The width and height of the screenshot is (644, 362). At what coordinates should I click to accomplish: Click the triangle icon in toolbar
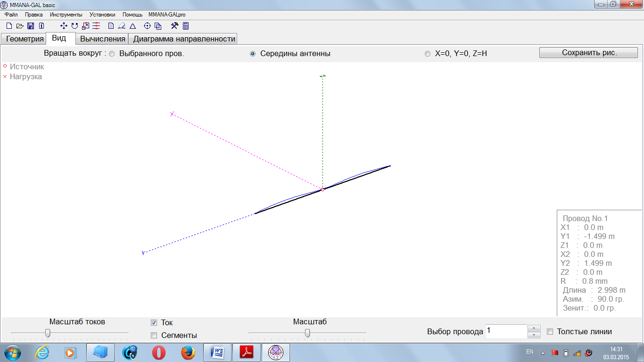(133, 26)
